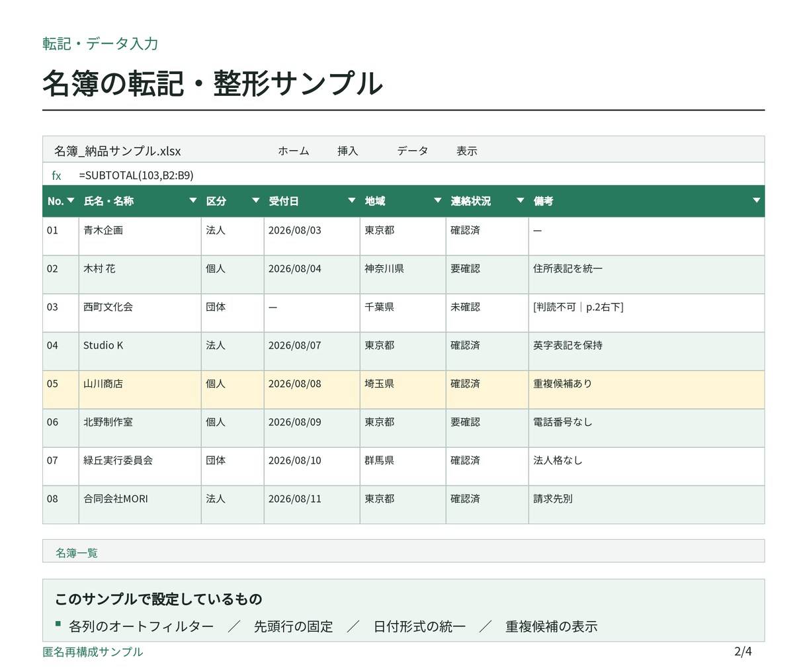Select the 名簿一覧 sheet tab
807x672 pixels.
pos(77,553)
